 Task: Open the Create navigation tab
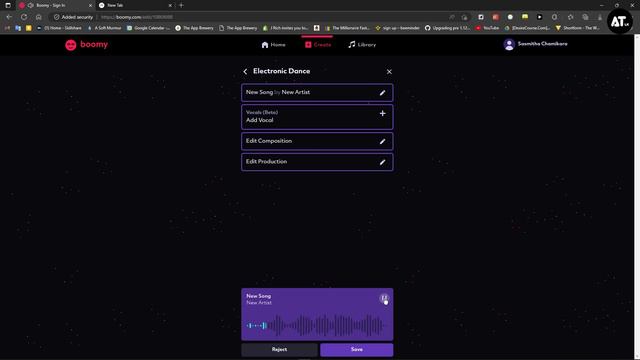tap(318, 44)
